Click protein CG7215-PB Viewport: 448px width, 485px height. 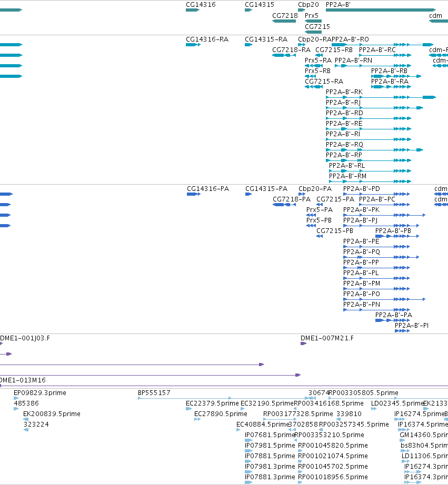[335, 231]
